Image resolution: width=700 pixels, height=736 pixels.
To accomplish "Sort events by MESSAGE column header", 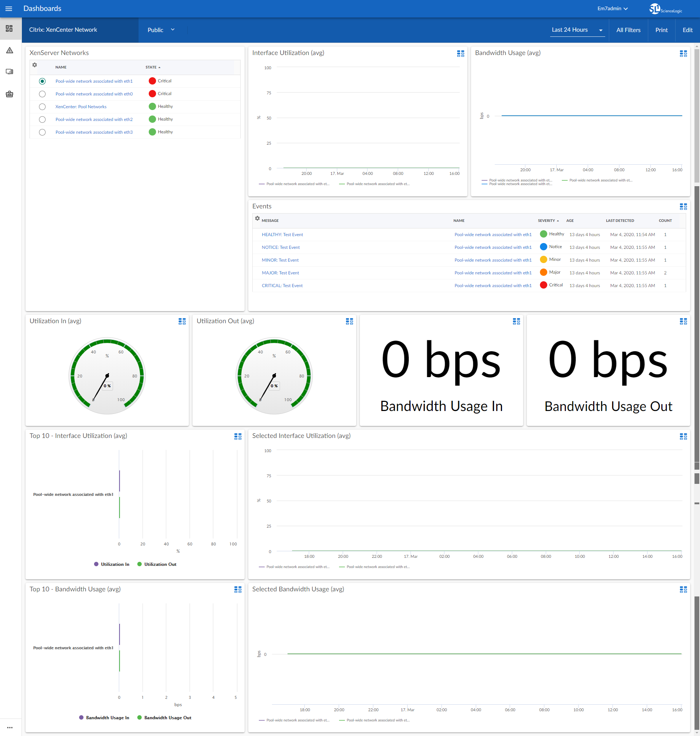I will pos(270,220).
